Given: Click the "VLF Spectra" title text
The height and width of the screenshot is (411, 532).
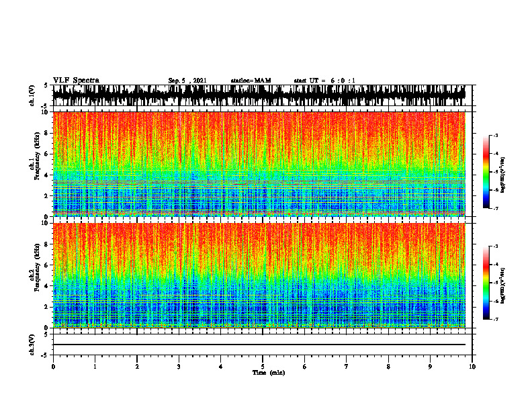Looking at the screenshot, I should click(x=76, y=81).
